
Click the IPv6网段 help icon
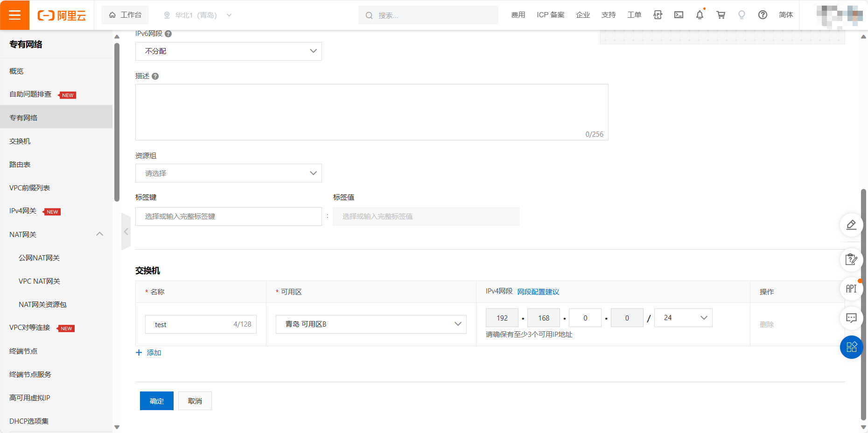168,34
